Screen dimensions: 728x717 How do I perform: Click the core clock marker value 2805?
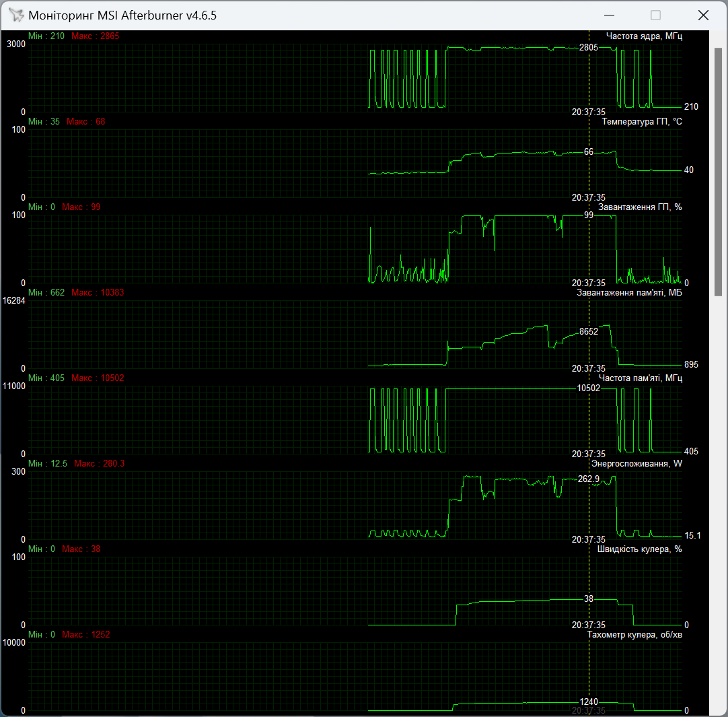[588, 47]
